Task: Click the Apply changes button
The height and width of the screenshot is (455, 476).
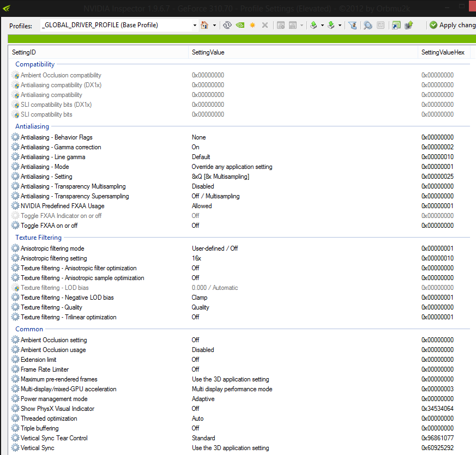Action: [453, 25]
